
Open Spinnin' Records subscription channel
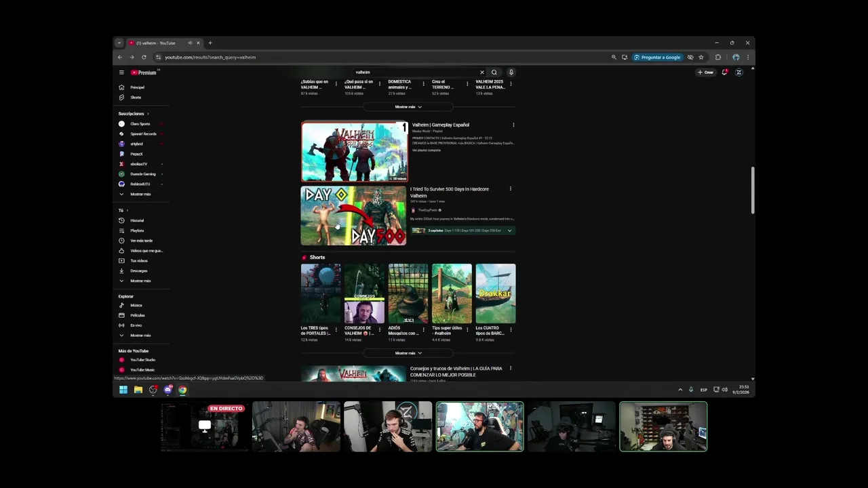click(143, 134)
